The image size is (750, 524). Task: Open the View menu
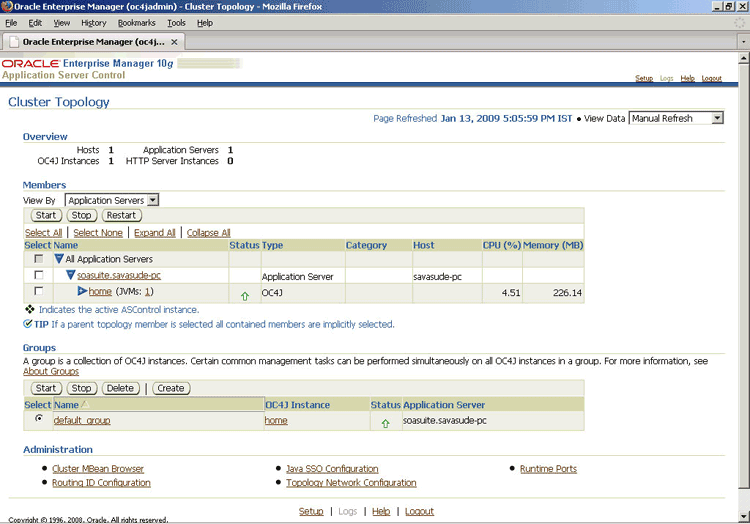62,22
